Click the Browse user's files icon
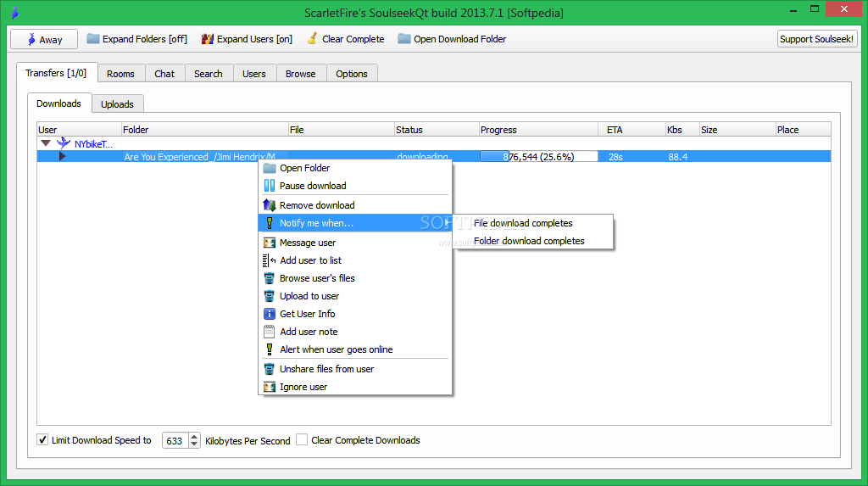 click(x=270, y=278)
